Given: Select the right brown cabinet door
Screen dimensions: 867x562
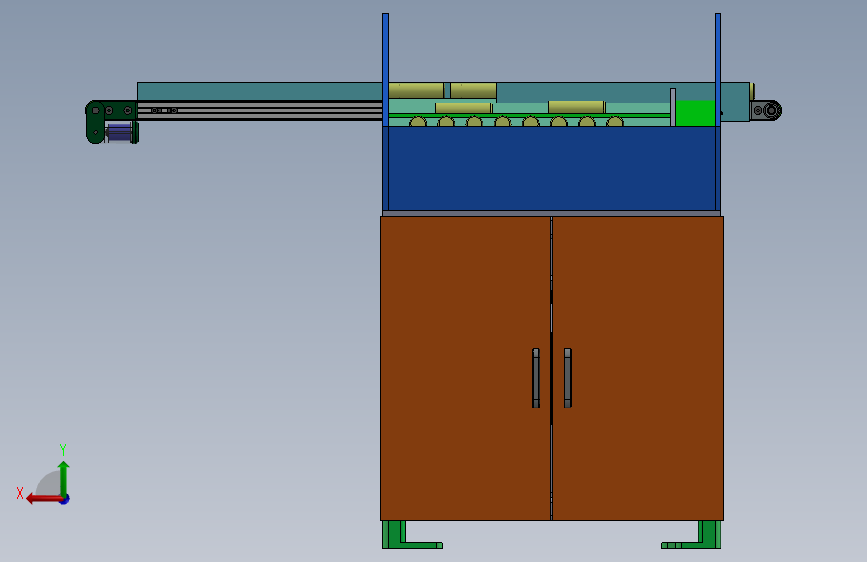Looking at the screenshot, I should point(638,368).
